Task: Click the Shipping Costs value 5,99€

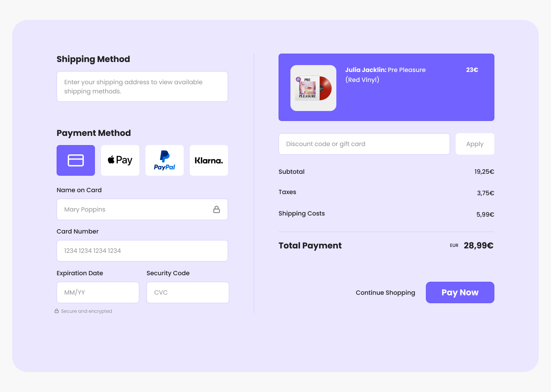Action: (x=485, y=214)
